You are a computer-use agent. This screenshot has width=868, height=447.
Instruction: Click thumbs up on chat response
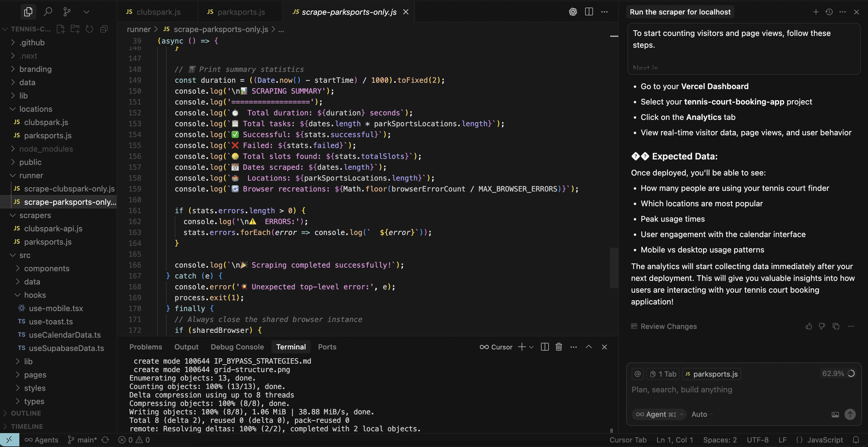point(809,326)
